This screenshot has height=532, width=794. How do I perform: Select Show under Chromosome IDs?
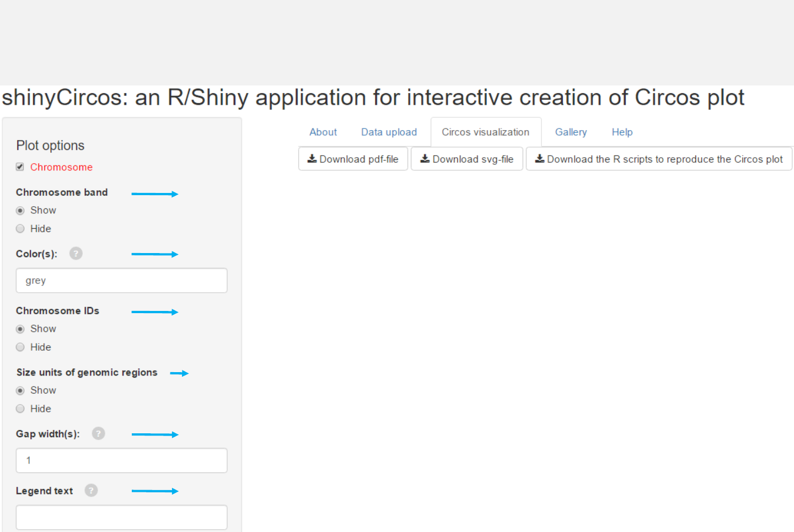point(20,329)
